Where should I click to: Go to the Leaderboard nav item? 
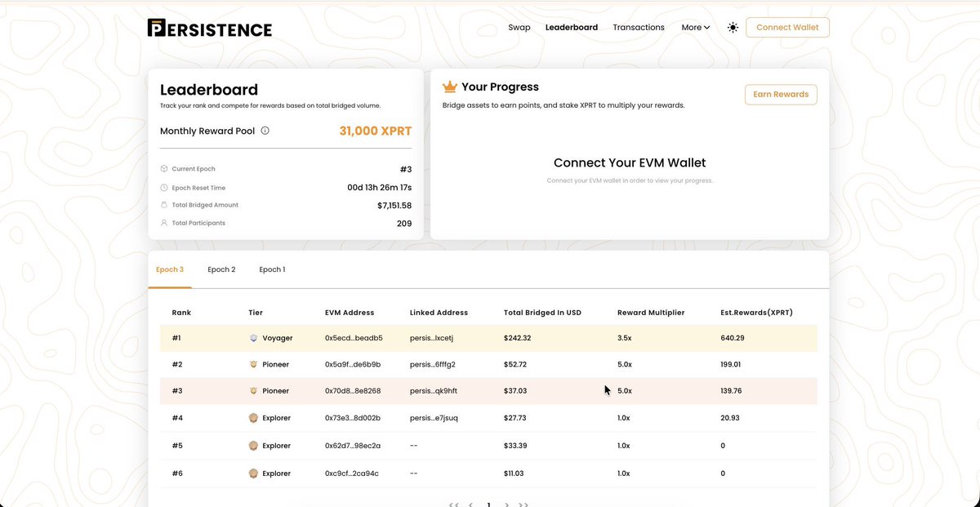[572, 28]
